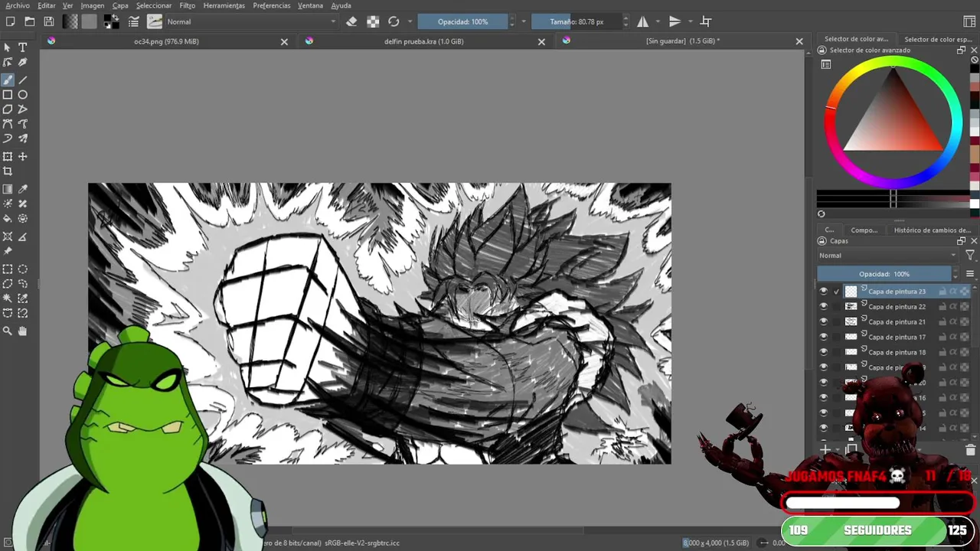Switch to the oc34.png document tab
Image resolution: width=980 pixels, height=551 pixels.
click(166, 41)
